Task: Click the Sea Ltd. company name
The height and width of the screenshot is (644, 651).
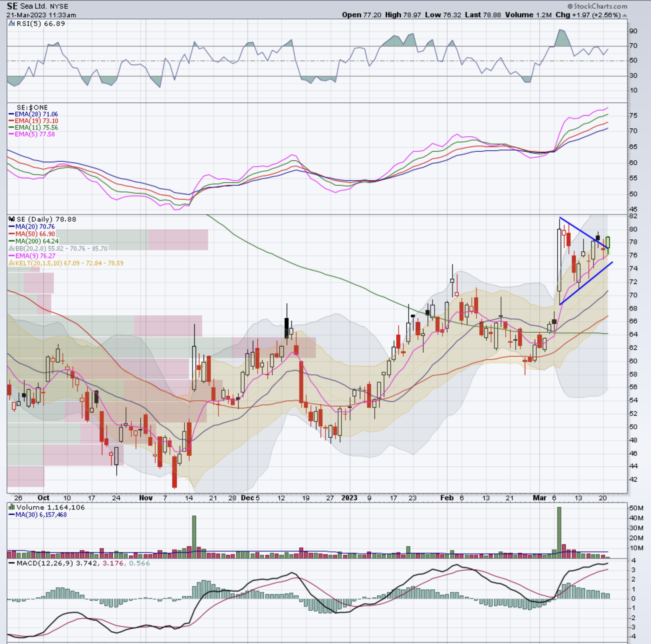Action: point(34,6)
